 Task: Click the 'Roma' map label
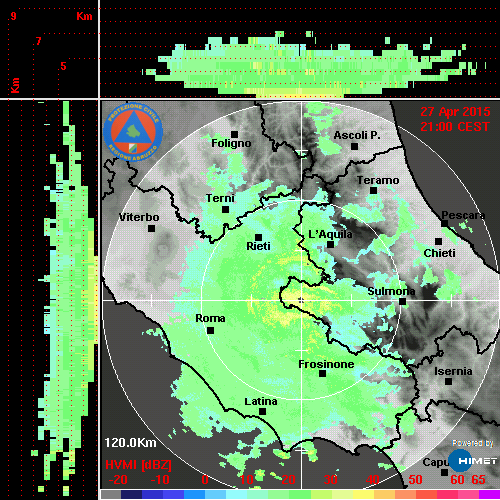[210, 318]
